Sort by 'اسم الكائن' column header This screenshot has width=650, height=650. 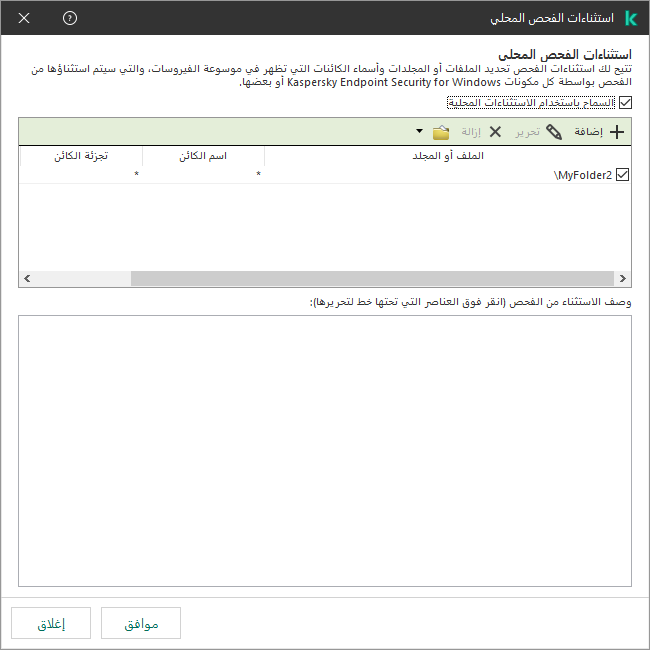pos(203,156)
